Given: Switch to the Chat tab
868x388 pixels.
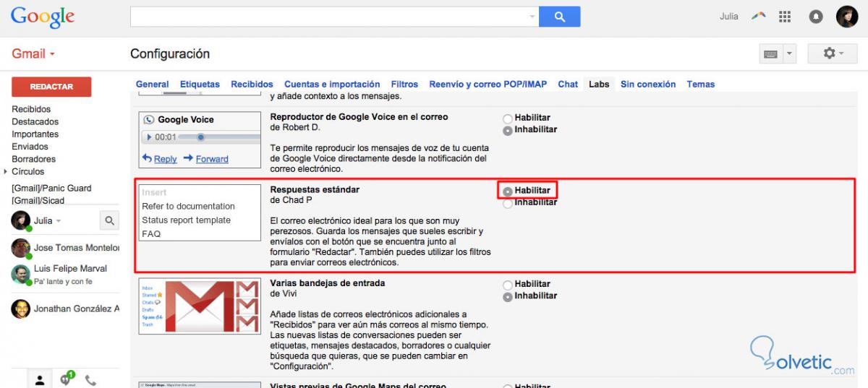Looking at the screenshot, I should click(x=568, y=85).
